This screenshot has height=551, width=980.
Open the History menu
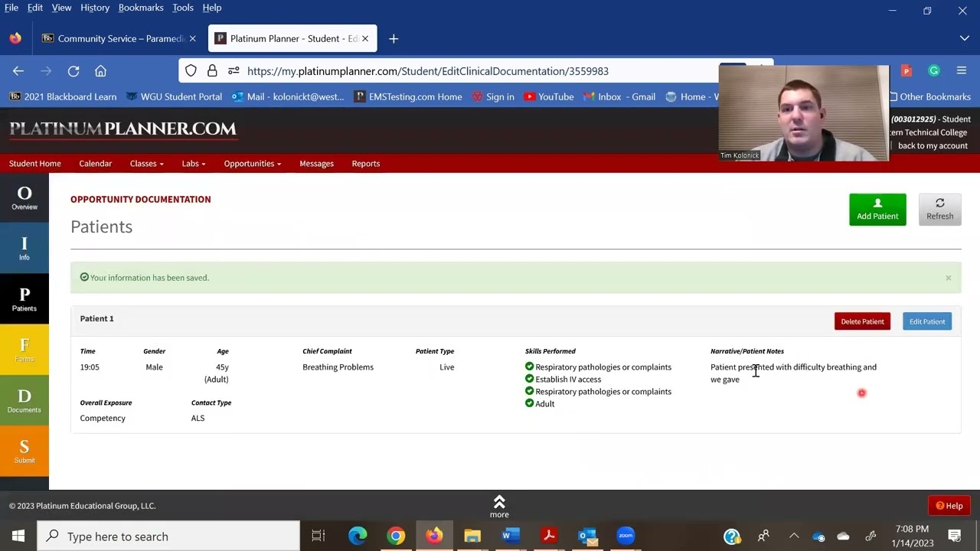tap(94, 8)
